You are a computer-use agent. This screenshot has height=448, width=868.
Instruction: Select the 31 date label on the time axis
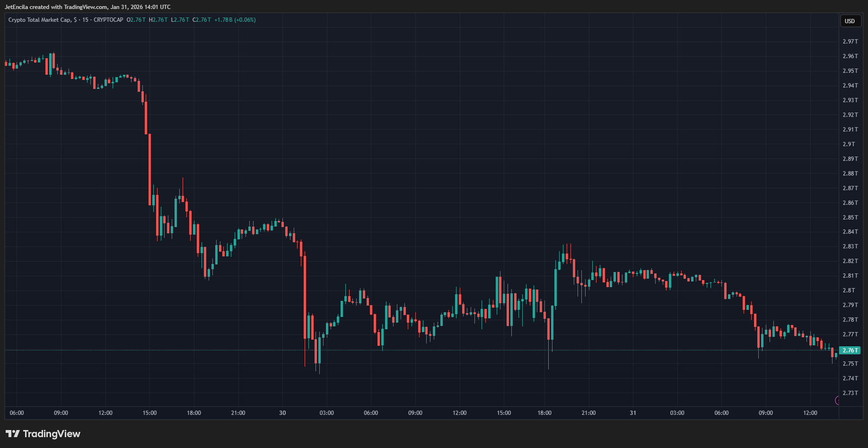tap(633, 413)
